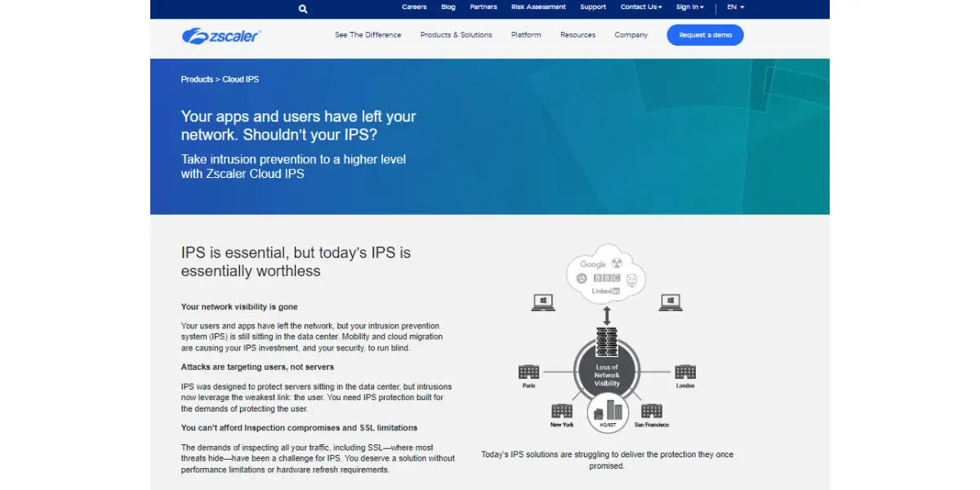Open the Partners link

click(483, 7)
